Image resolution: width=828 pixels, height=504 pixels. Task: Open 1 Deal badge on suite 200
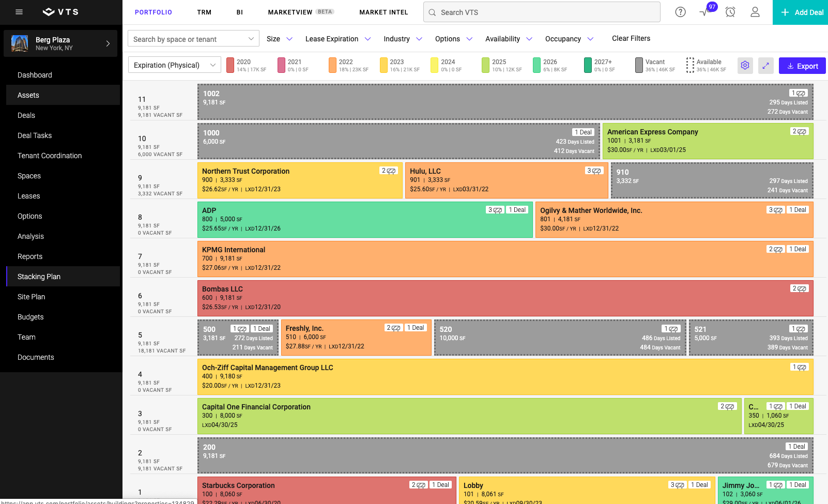pyautogui.click(x=796, y=447)
